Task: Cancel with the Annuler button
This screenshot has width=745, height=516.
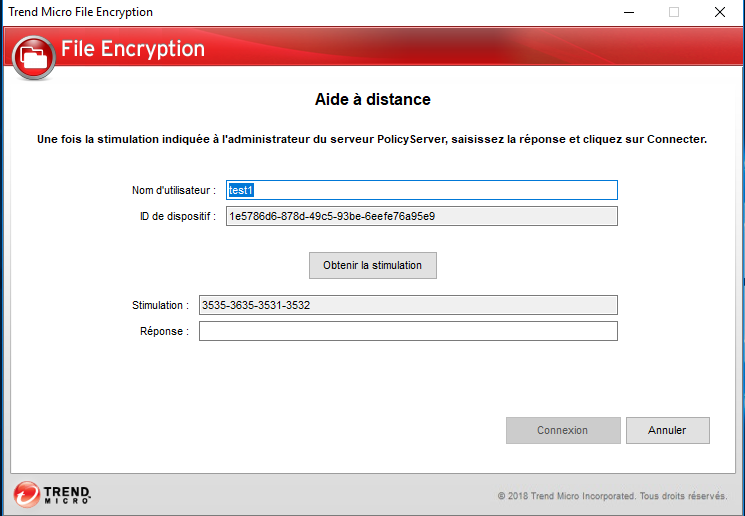Action: [x=667, y=430]
